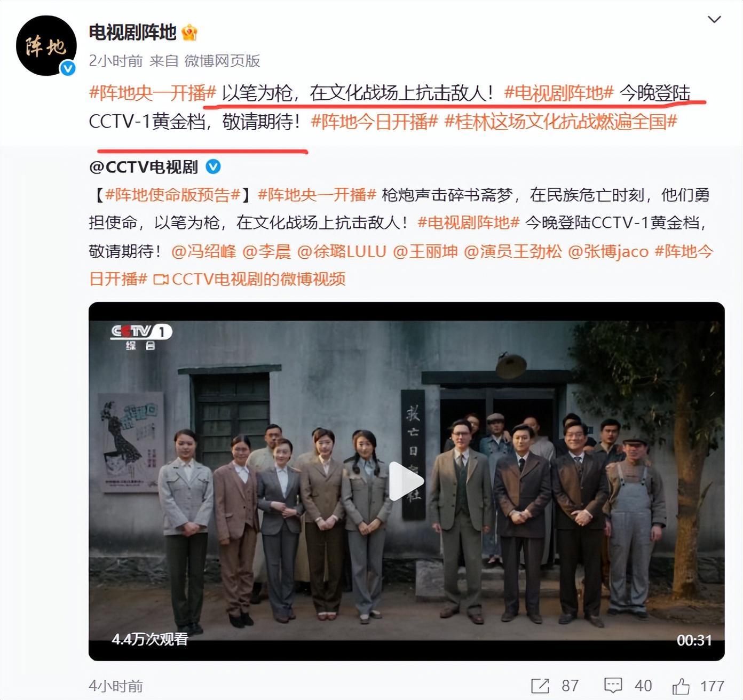The image size is (743, 700).
Task: Visit the @CCTV电视剧 account
Action: 144,167
